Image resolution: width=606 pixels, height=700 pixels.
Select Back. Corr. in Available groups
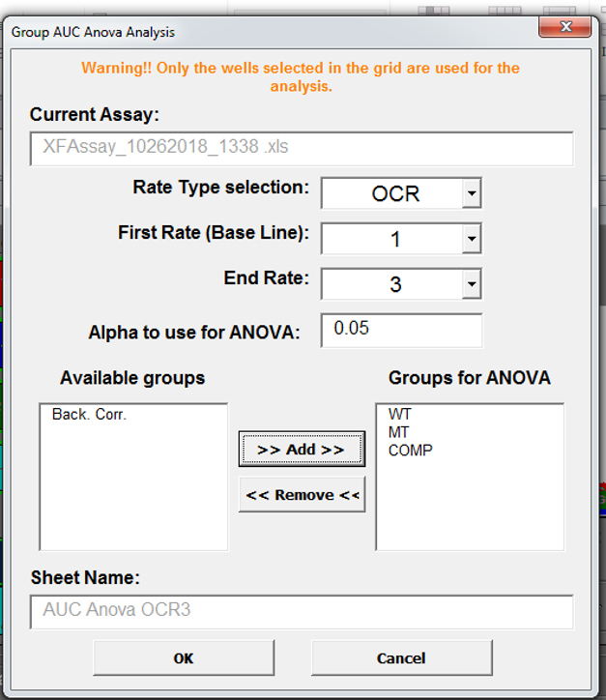pos(90,415)
